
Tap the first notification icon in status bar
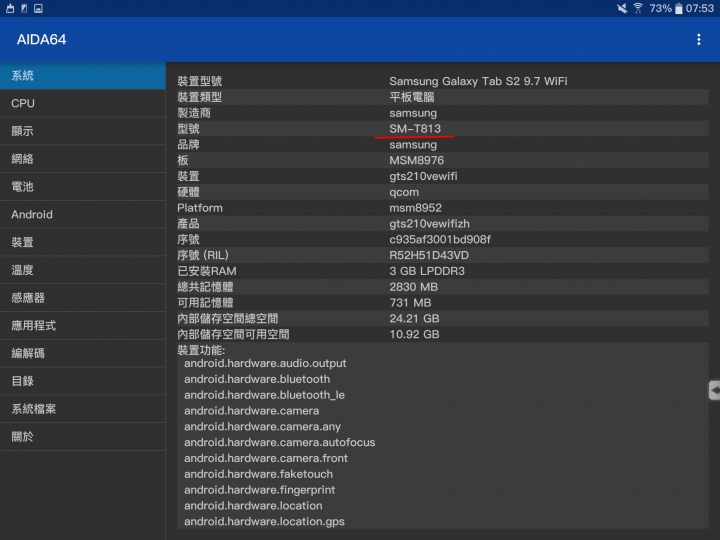coord(10,8)
